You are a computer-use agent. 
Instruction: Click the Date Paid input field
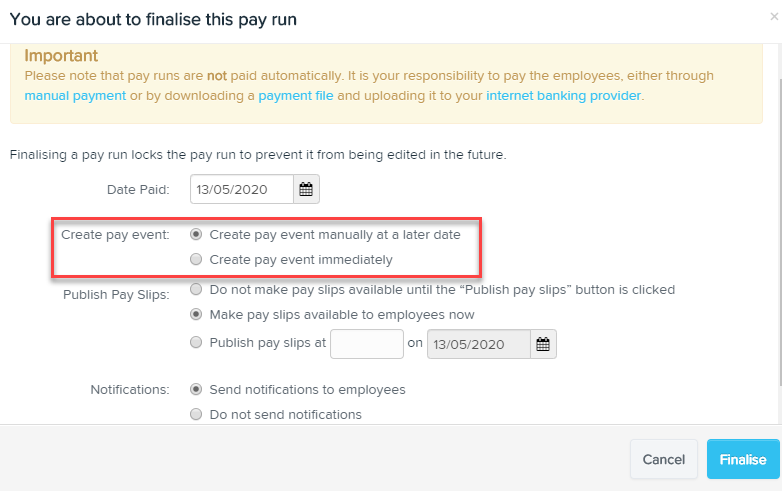click(x=241, y=189)
